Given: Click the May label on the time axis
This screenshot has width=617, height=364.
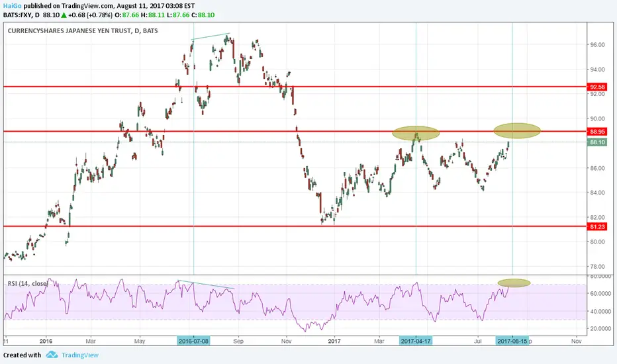Looking at the screenshot, I should [140, 341].
